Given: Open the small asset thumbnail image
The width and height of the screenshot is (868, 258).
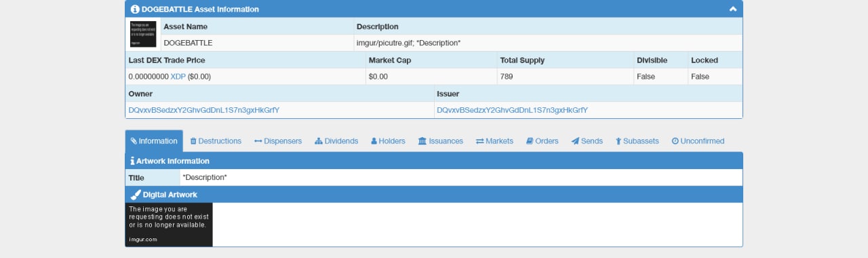Looking at the screenshot, I should coord(143,34).
